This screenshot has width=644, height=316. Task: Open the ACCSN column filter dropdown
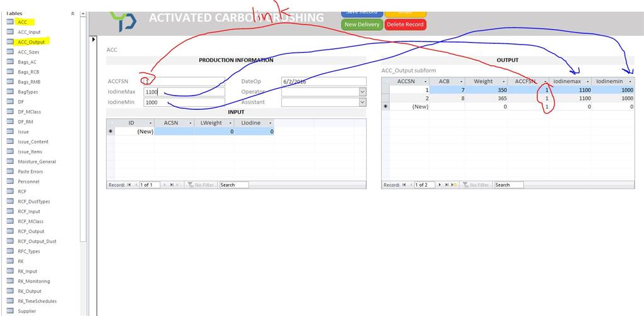click(x=426, y=81)
